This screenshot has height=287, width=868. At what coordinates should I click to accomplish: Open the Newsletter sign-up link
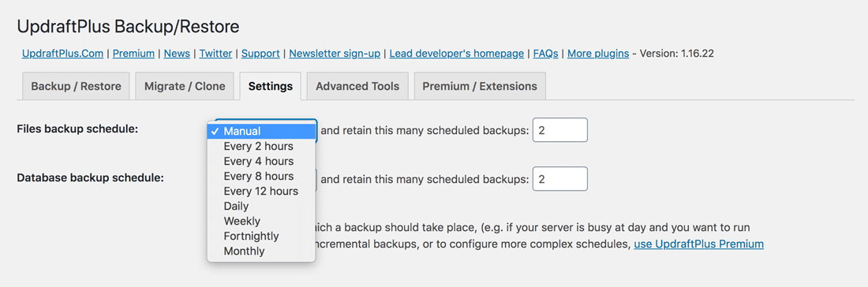pyautogui.click(x=335, y=54)
